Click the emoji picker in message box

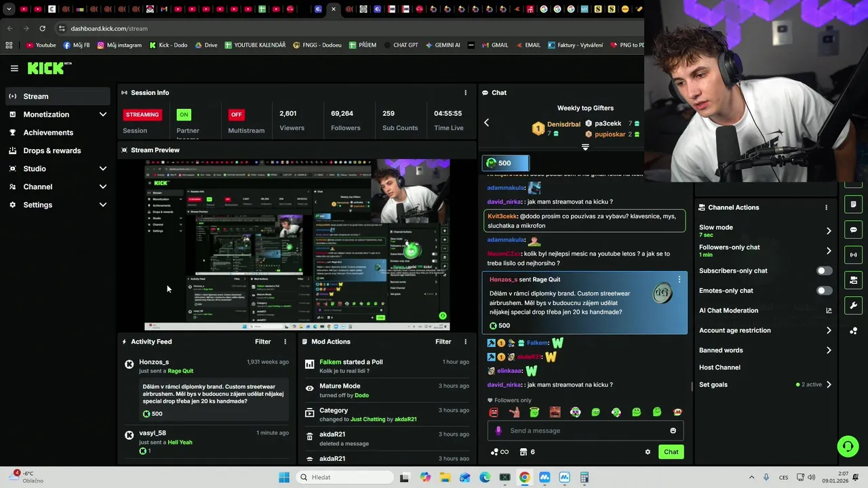[673, 430]
